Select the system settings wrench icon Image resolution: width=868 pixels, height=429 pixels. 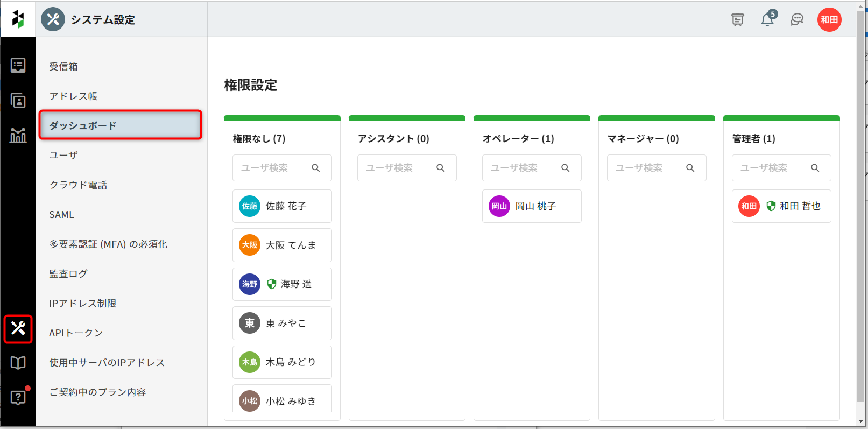point(18,328)
